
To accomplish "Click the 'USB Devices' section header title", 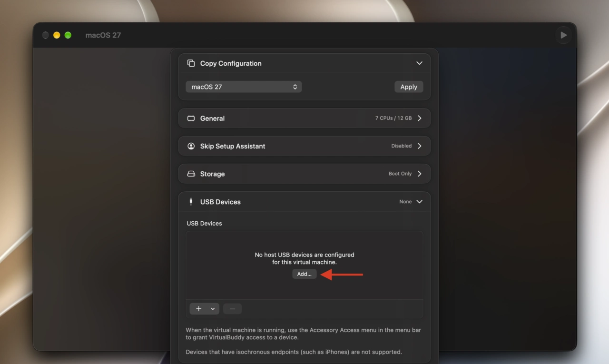I will tap(220, 202).
